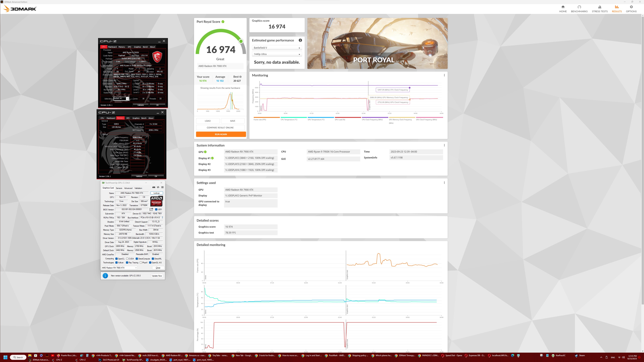
Task: Open the GPU-Z hamburger menu
Action: click(x=162, y=187)
